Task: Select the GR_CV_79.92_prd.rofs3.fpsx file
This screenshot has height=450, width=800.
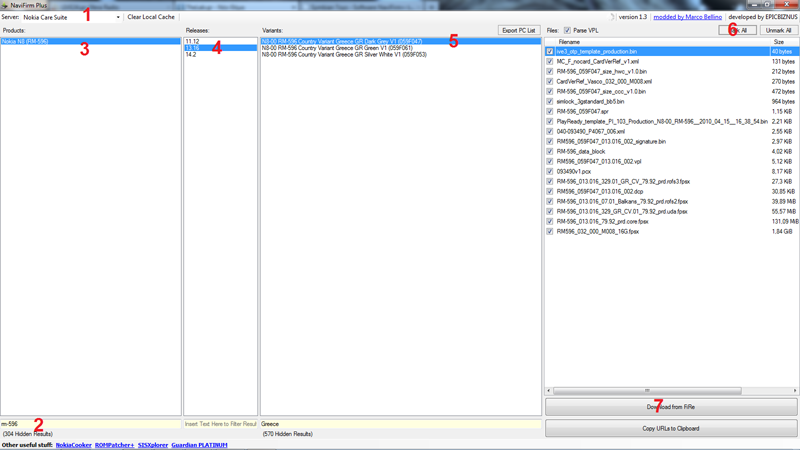Action: point(623,182)
